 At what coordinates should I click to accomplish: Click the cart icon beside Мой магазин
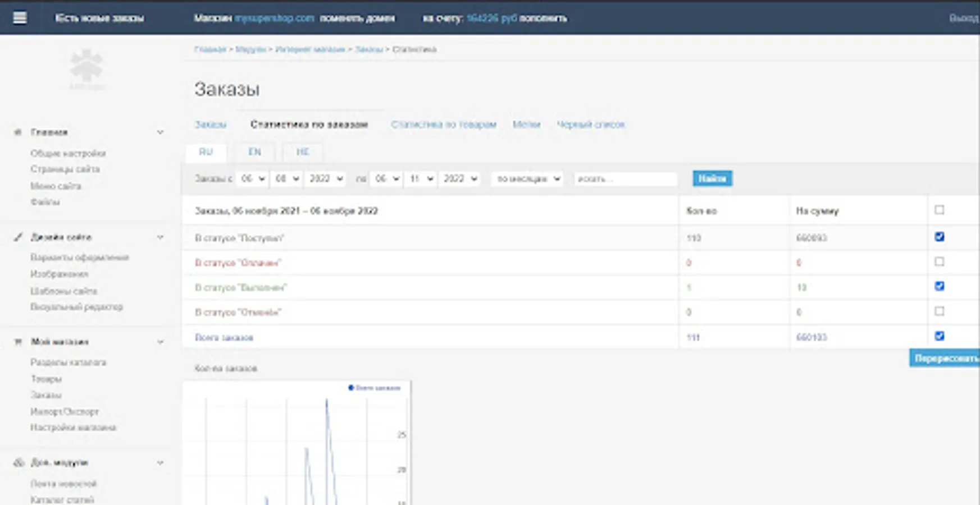(x=18, y=342)
